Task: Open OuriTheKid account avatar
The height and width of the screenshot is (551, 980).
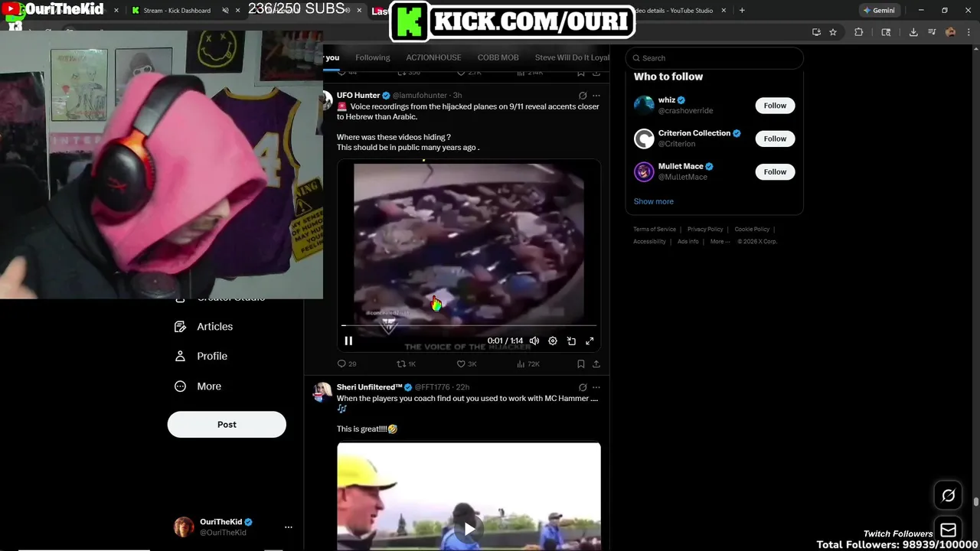Action: 184,527
